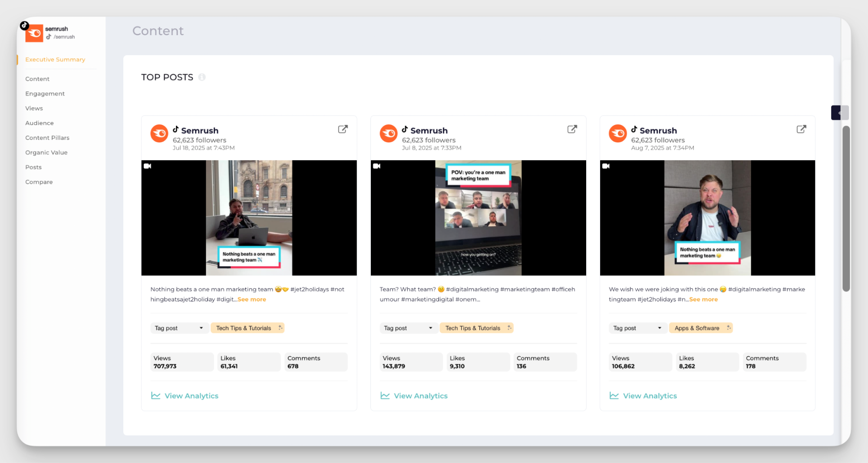
Task: Open the external link icon on the Aug 7 post
Action: 801,129
